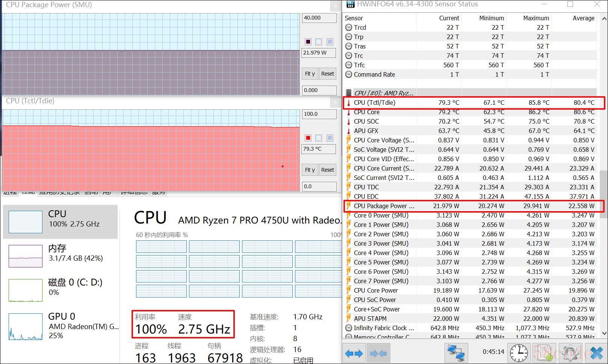The width and height of the screenshot is (608, 364).
Task: Click Fit y in CPU Tctl/Tdie graph
Action: click(310, 170)
